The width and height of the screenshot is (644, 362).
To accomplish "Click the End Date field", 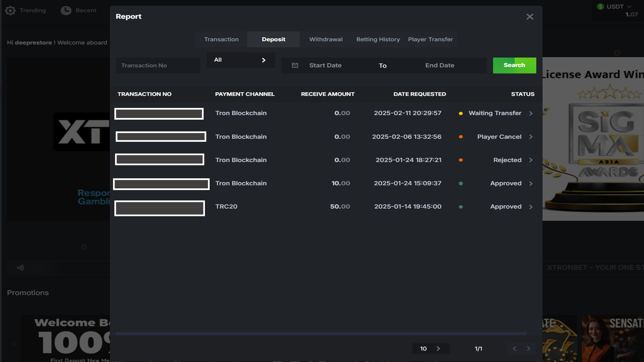I will [x=440, y=65].
